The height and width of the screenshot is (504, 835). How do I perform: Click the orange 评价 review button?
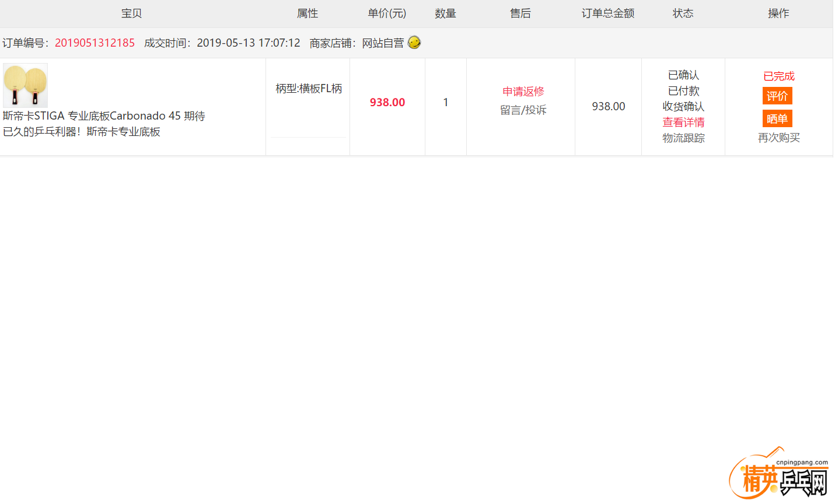tap(777, 96)
